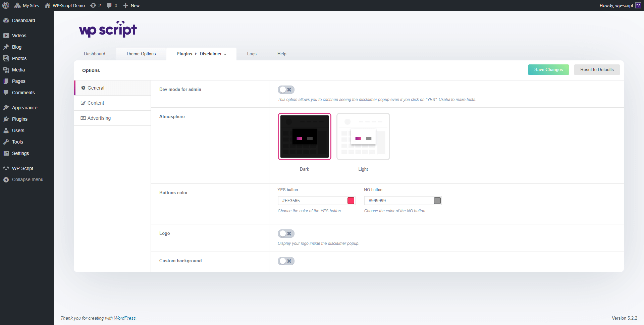Switch to the Logs tab
This screenshot has height=325, width=644.
[252, 54]
